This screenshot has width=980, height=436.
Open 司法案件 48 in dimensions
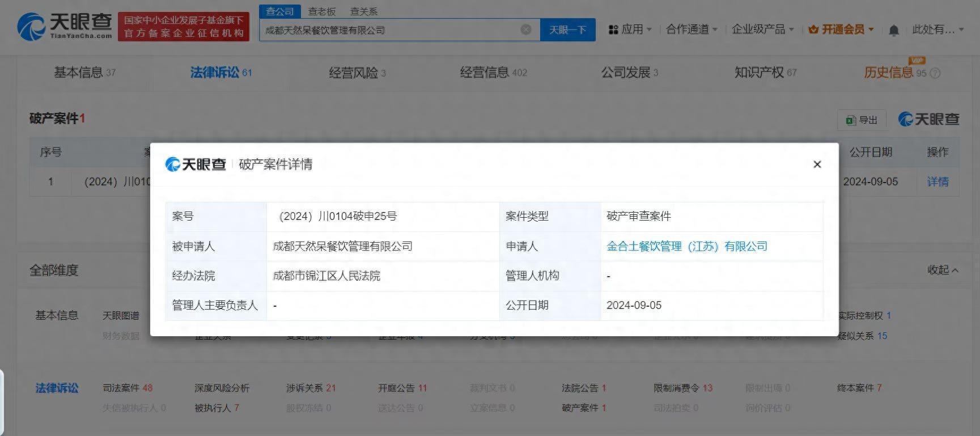point(128,388)
